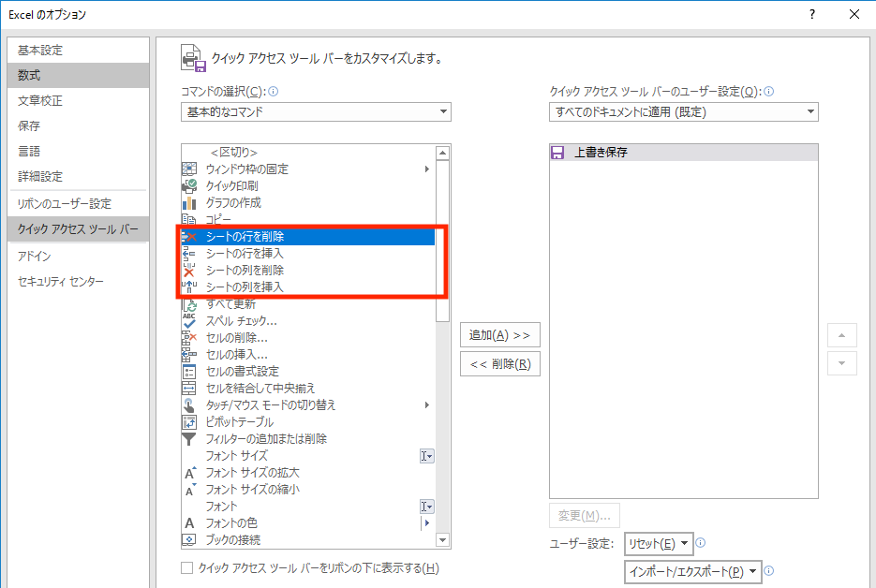Open すべてのドキュメントに適用 dropdown
The image size is (876, 588).
click(x=684, y=112)
